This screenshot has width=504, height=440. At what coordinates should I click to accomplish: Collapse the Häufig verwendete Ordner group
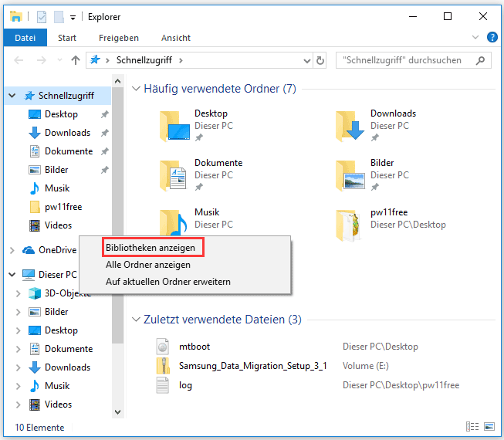click(137, 88)
